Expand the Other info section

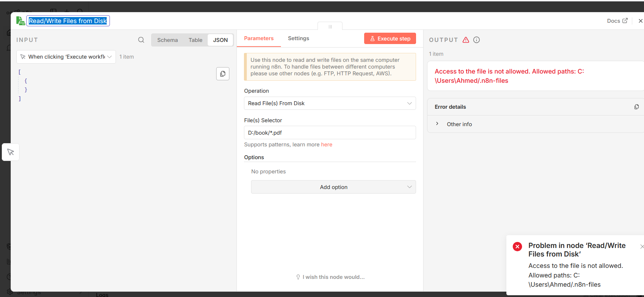tap(437, 124)
